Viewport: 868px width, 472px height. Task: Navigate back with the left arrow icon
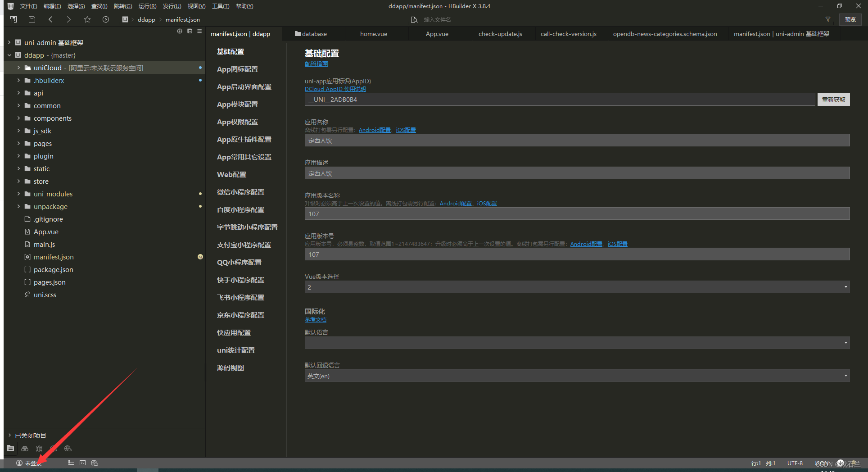pos(50,19)
